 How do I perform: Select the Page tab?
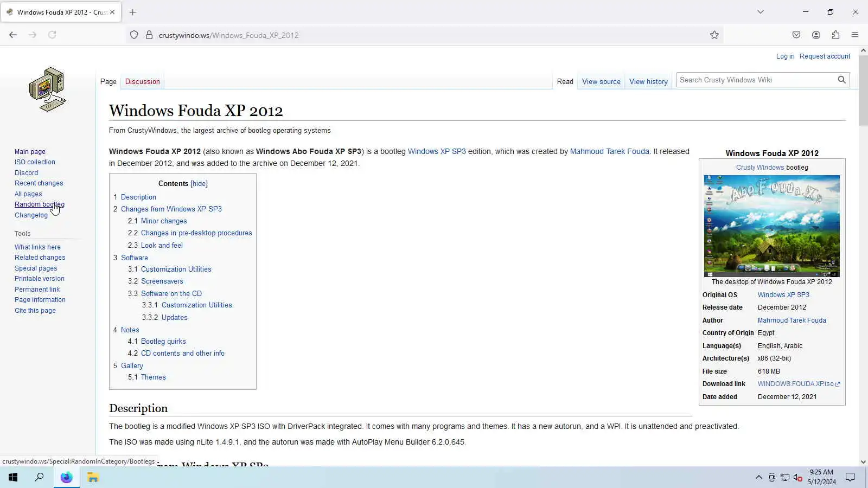[x=108, y=82]
